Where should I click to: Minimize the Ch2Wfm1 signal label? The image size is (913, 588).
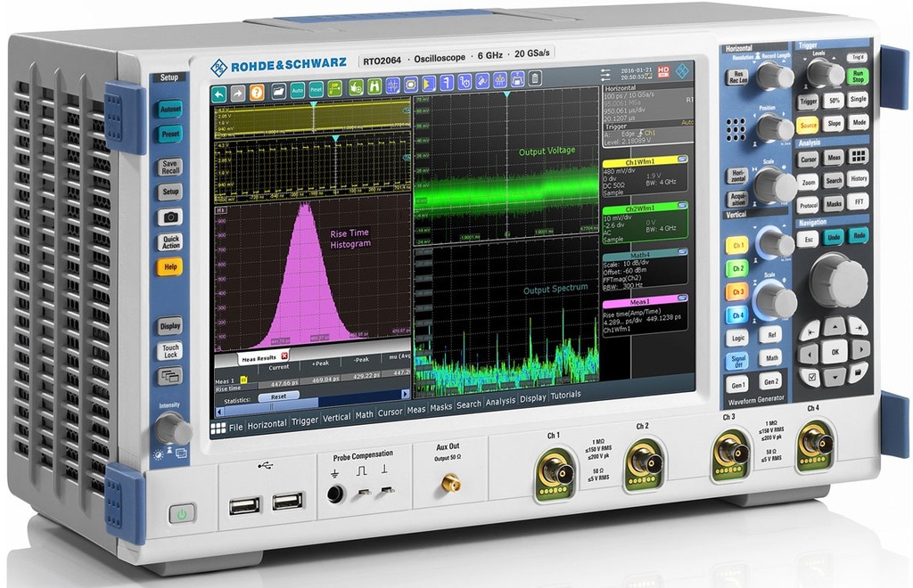pos(682,205)
